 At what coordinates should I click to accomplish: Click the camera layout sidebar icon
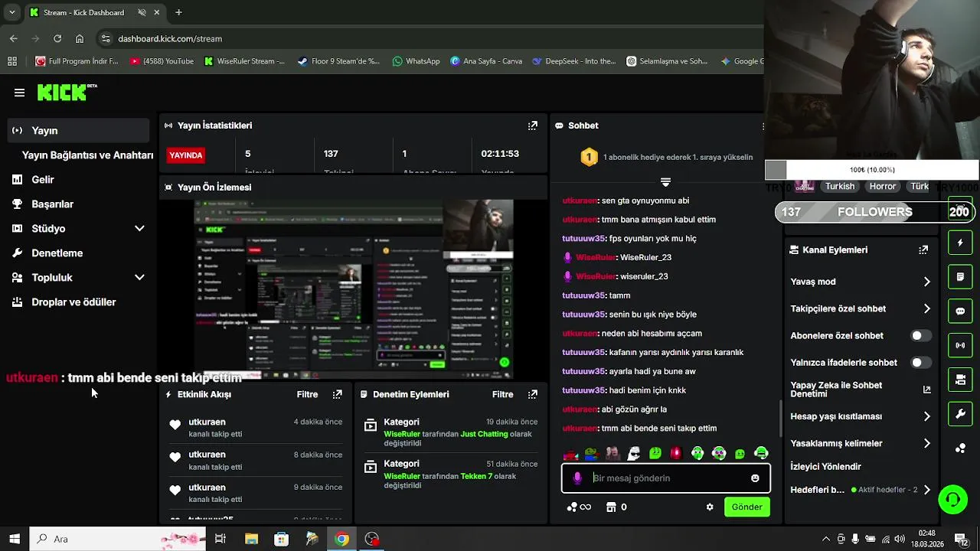[960, 380]
